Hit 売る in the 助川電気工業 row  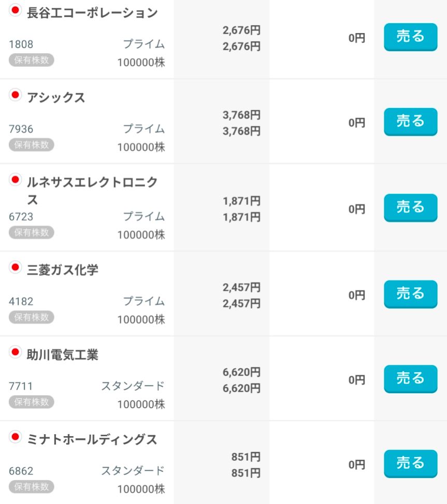[410, 379]
